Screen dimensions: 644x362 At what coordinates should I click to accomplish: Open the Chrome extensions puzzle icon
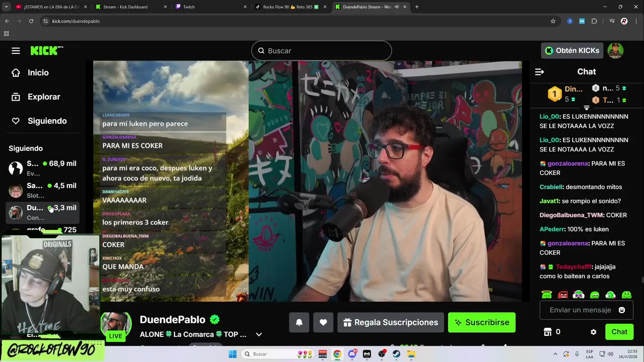click(x=594, y=21)
